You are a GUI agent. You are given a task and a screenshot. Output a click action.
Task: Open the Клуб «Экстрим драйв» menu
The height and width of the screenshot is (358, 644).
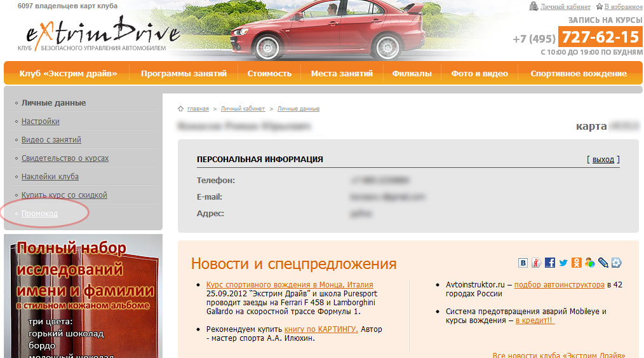pyautogui.click(x=68, y=74)
